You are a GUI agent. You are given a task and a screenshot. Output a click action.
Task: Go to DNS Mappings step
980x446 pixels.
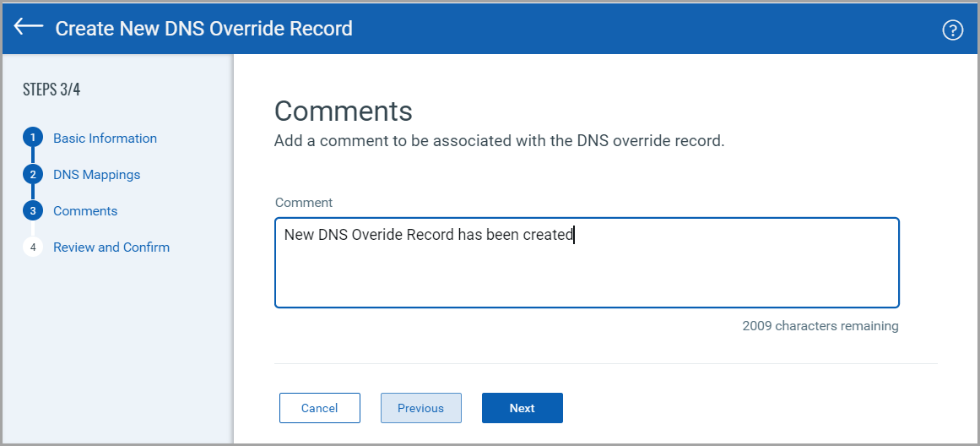point(97,175)
